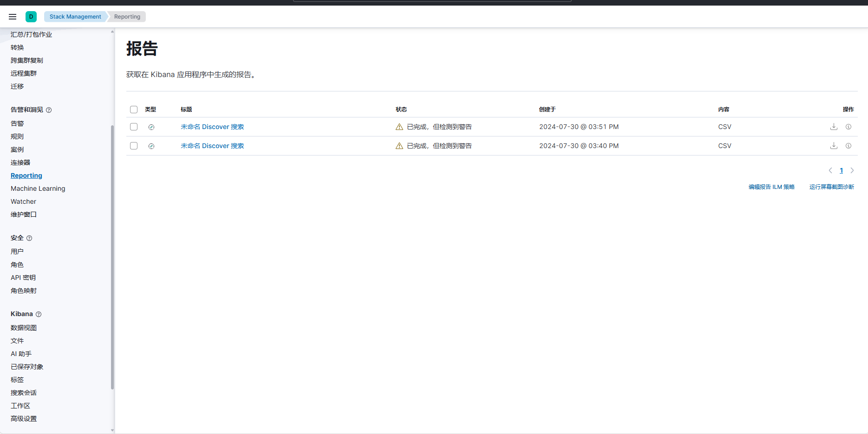Open 标签 in sidebar
868x434 pixels.
17,380
